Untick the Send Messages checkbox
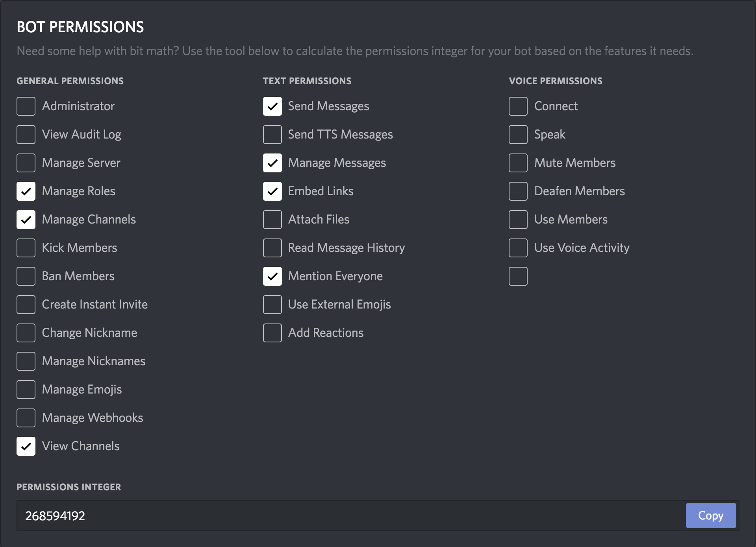 pos(272,106)
